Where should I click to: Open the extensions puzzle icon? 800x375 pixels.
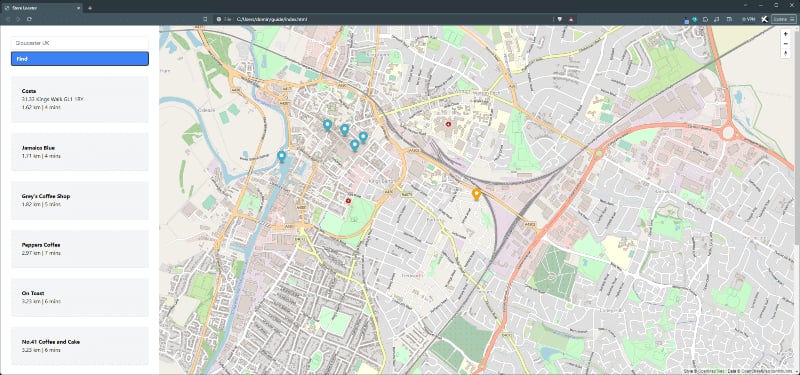[x=705, y=19]
